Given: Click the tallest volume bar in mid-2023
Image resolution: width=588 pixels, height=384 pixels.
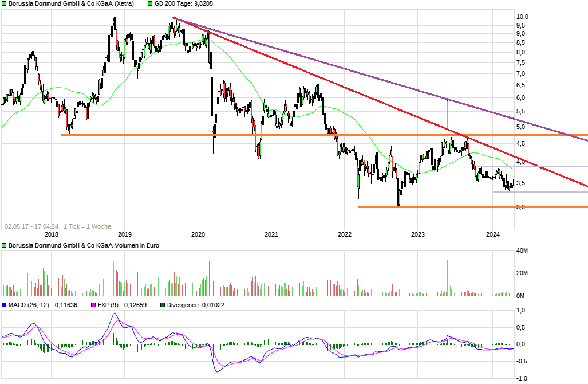Looking at the screenshot, I should coord(447,278).
